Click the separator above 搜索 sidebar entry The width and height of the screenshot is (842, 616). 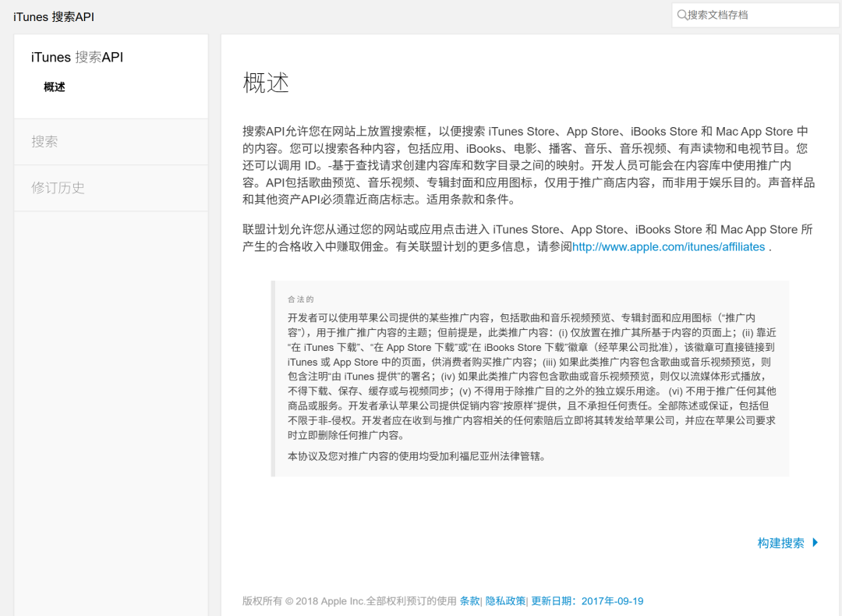(111, 117)
